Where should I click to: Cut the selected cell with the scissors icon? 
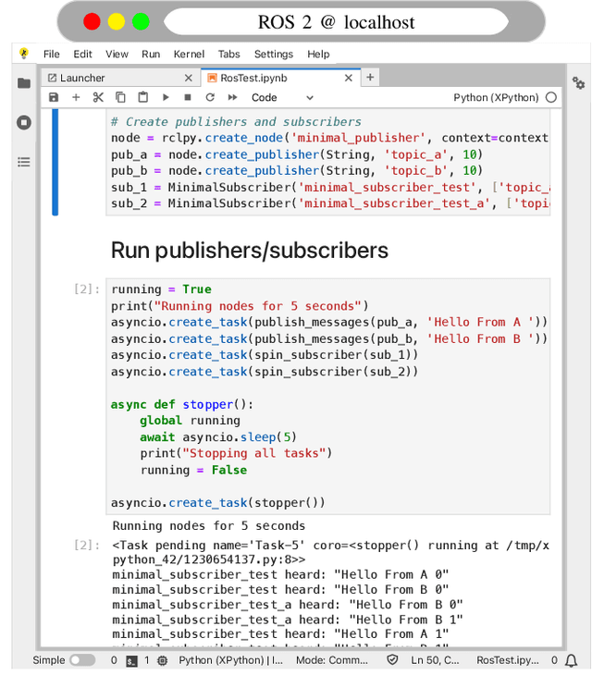tap(98, 97)
